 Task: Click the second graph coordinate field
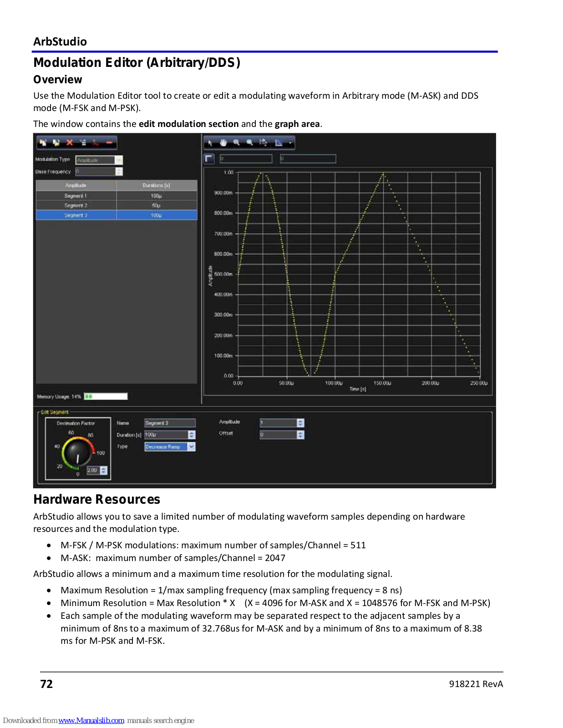[308, 158]
